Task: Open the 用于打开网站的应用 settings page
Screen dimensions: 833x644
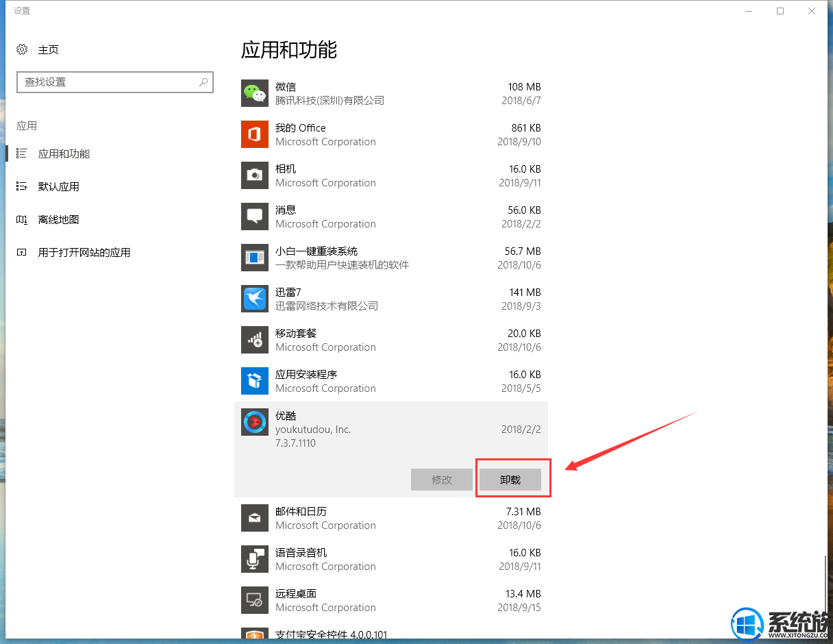Action: click(x=84, y=252)
